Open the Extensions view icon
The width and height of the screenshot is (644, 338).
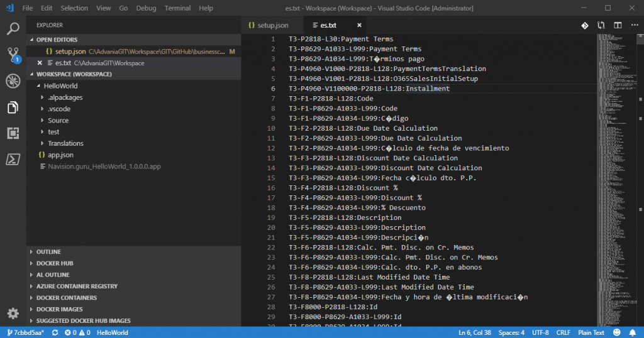click(x=13, y=133)
